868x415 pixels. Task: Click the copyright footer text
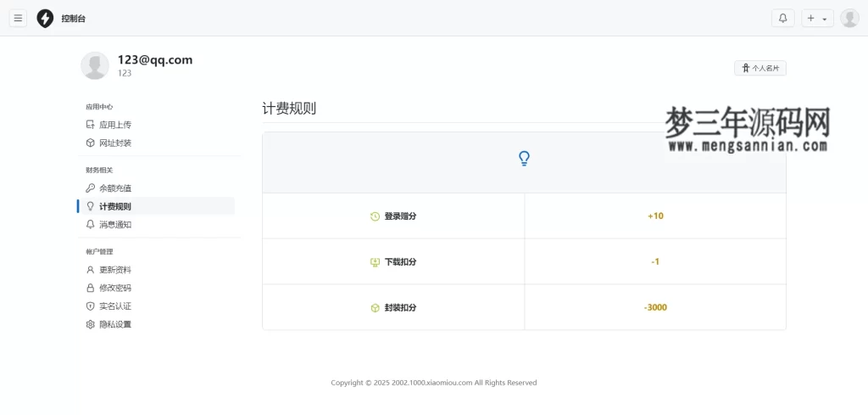pyautogui.click(x=434, y=382)
